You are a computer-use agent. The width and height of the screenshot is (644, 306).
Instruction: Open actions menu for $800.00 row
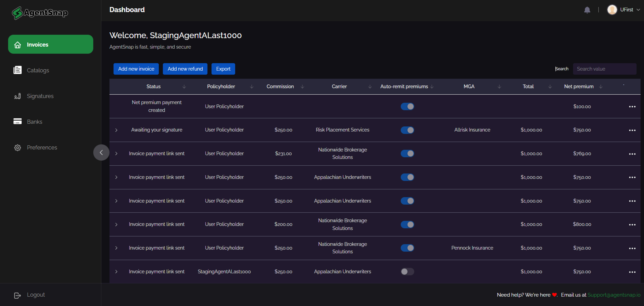pos(632,225)
